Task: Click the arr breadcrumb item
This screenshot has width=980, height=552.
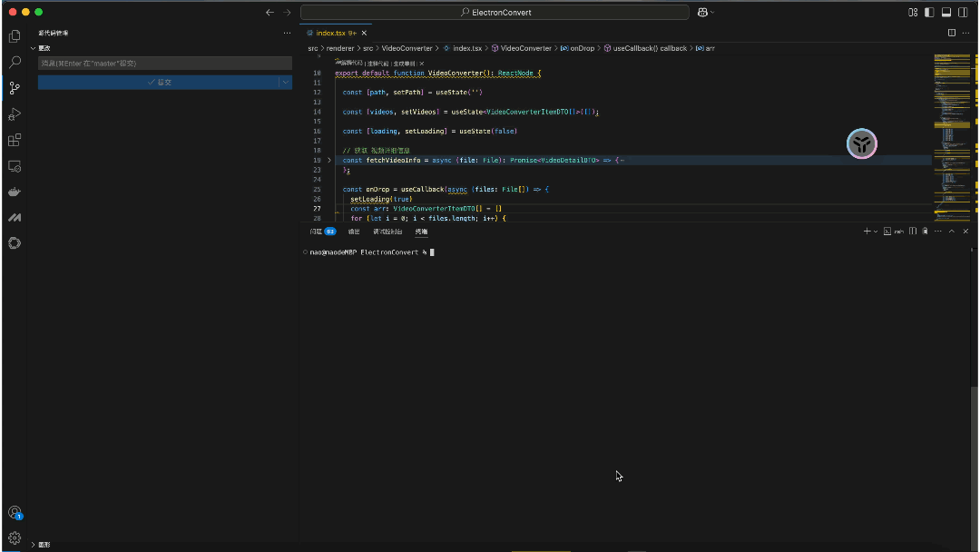Action: [x=705, y=48]
